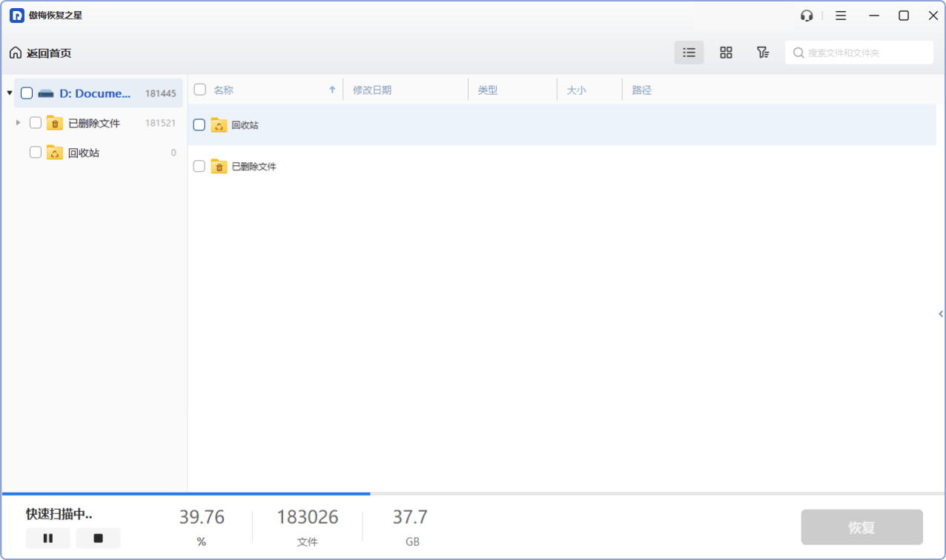
Task: Click the search magnifier icon
Action: pyautogui.click(x=798, y=53)
